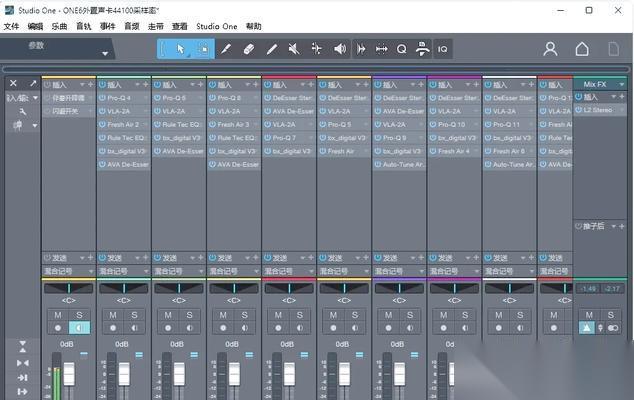Add an insert with plus on the main L2 Stereo channel
634x400 pixels.
pyautogui.click(x=622, y=96)
